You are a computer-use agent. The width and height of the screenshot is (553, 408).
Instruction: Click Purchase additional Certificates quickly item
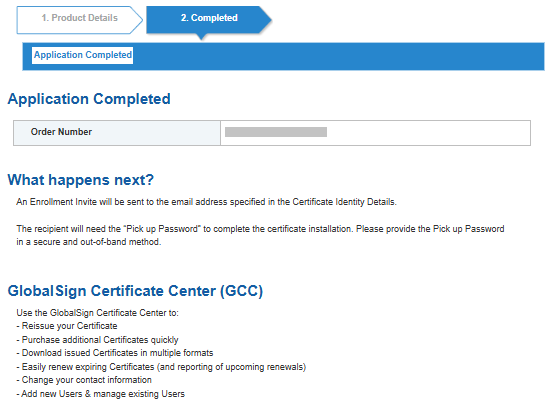pos(97,340)
